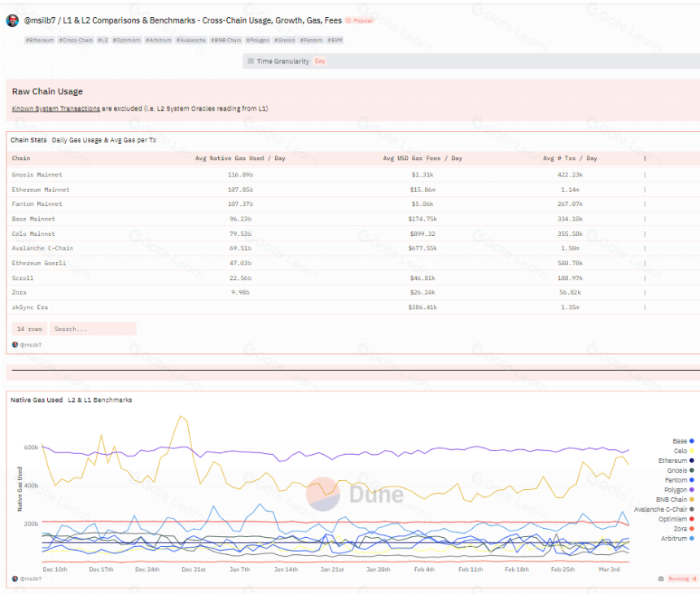Open the #BNB Chain tag
The image size is (700, 594).
(226, 40)
